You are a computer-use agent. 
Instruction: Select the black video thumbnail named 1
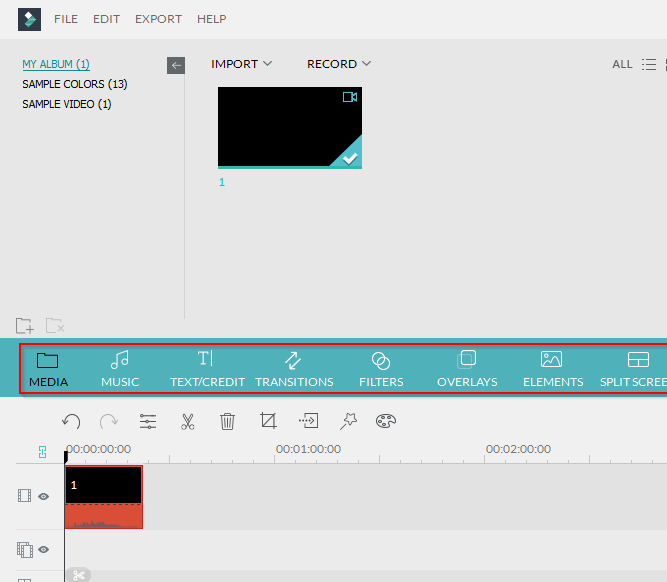coord(290,128)
